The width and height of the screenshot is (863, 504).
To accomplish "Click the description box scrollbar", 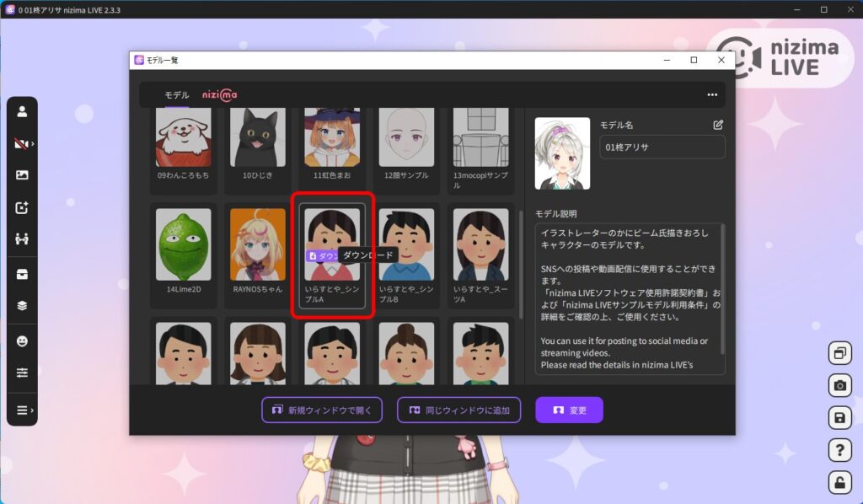I will click(x=722, y=289).
